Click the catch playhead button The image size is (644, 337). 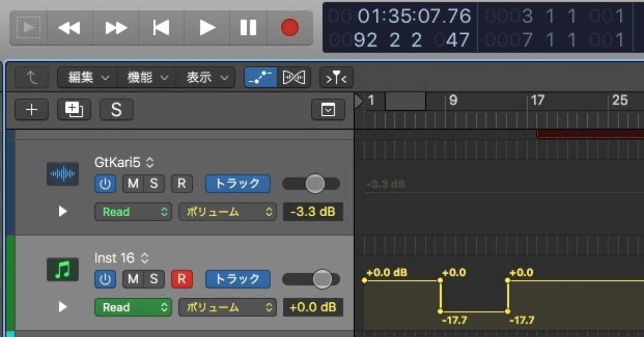pos(336,78)
